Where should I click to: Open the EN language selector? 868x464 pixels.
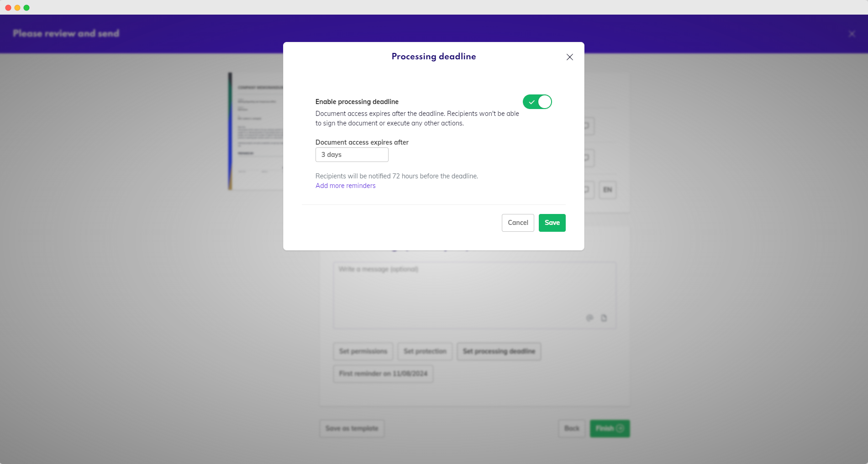[607, 190]
